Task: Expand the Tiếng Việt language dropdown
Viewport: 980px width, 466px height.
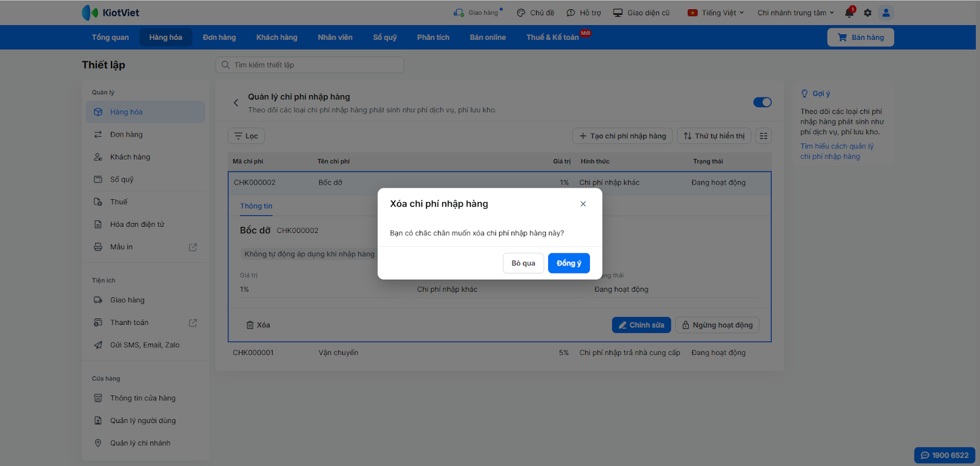Action: 715,12
